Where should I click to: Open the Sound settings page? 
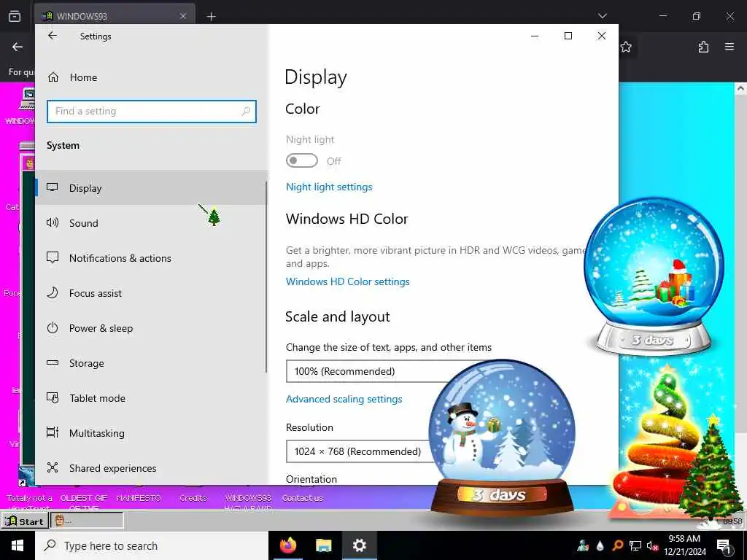click(x=152, y=223)
